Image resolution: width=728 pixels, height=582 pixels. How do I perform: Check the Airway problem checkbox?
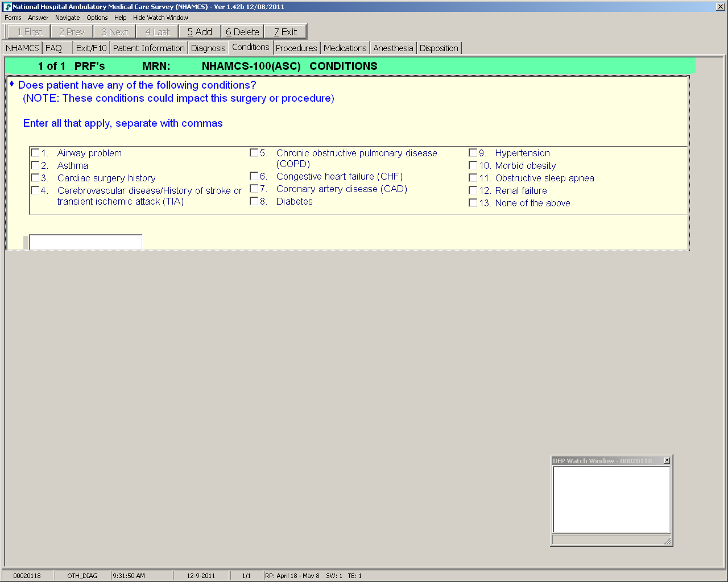click(35, 153)
